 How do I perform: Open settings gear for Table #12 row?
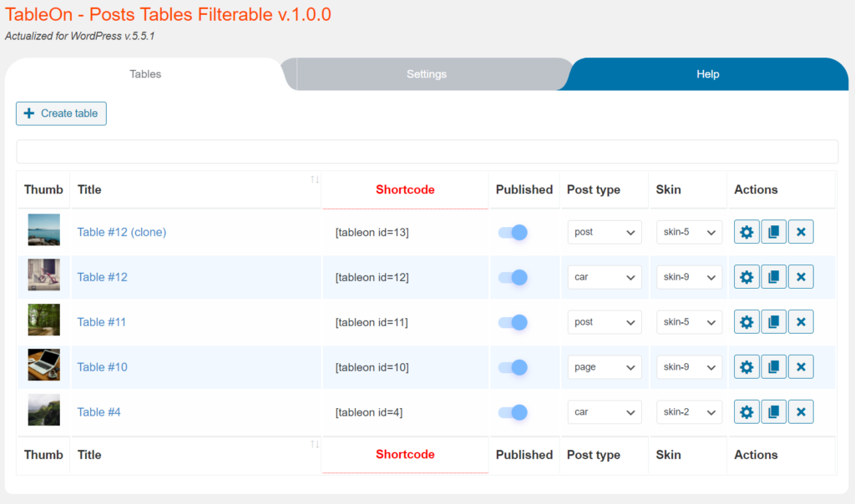[746, 277]
